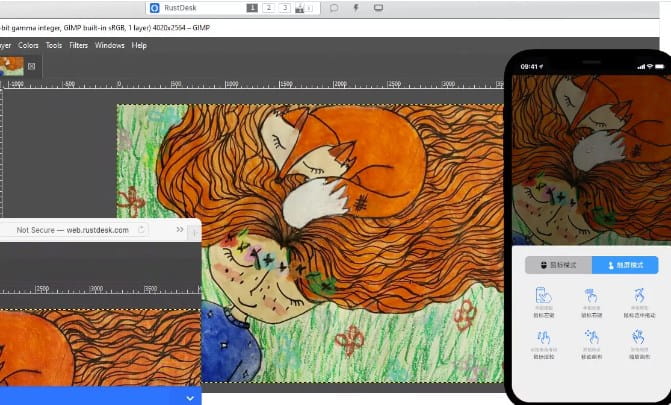
Task: Open the Tools menu in GIMP
Action: coord(54,45)
